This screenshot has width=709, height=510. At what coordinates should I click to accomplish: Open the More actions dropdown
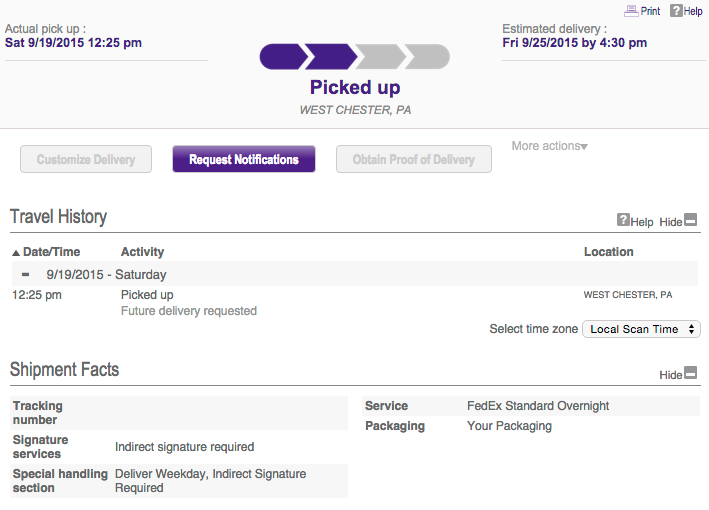click(x=549, y=146)
